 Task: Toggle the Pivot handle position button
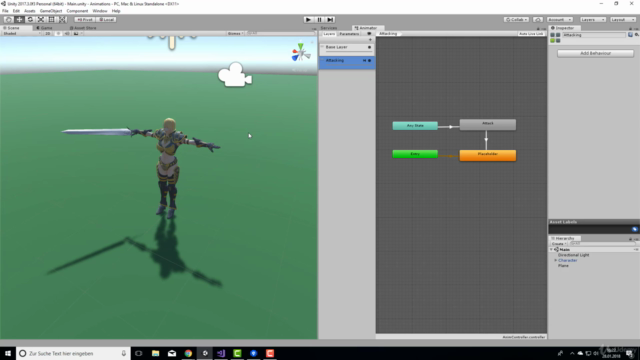point(84,20)
